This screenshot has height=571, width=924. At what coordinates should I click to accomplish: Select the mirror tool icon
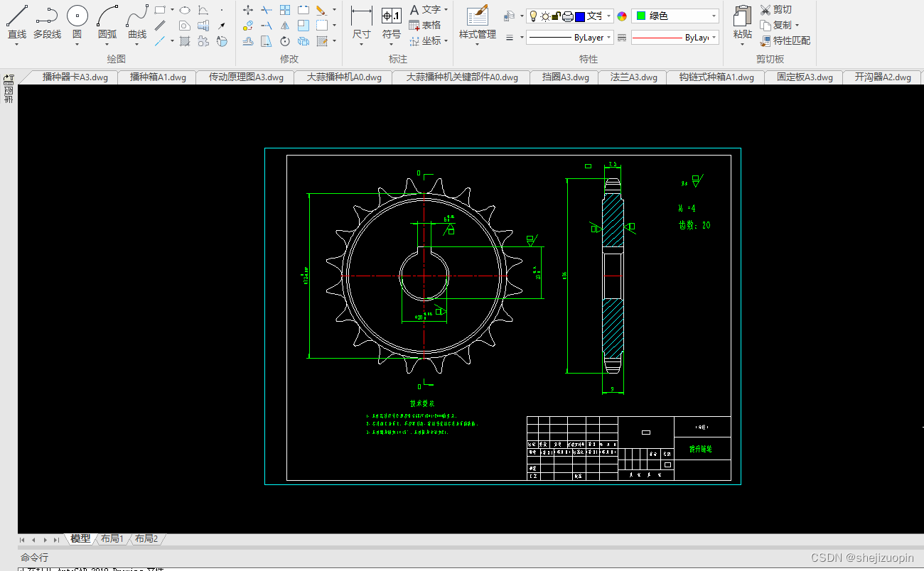285,26
